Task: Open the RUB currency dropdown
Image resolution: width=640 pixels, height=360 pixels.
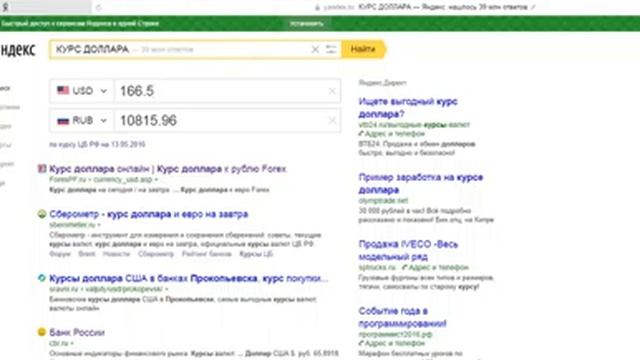Action: click(82, 120)
